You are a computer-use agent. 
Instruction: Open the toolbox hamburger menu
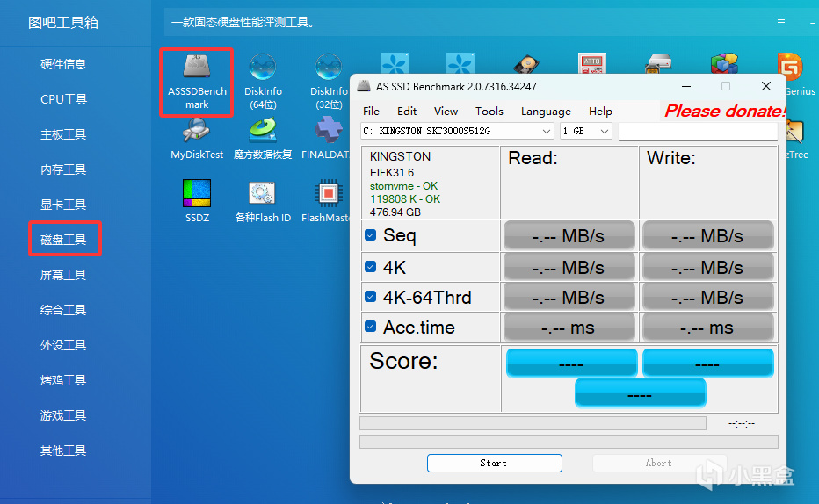781,23
